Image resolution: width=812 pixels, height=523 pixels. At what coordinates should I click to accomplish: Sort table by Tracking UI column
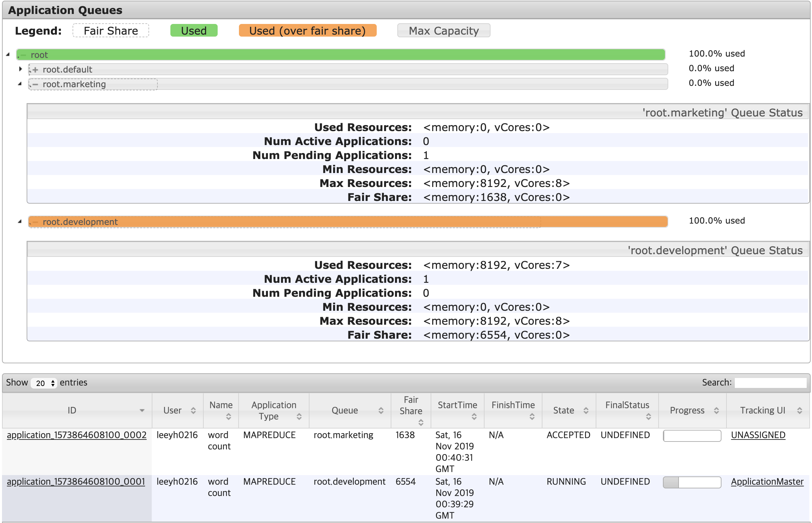click(799, 411)
